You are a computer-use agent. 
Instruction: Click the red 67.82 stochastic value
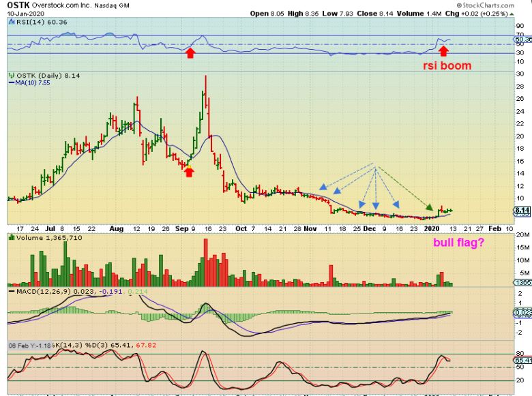click(x=146, y=345)
